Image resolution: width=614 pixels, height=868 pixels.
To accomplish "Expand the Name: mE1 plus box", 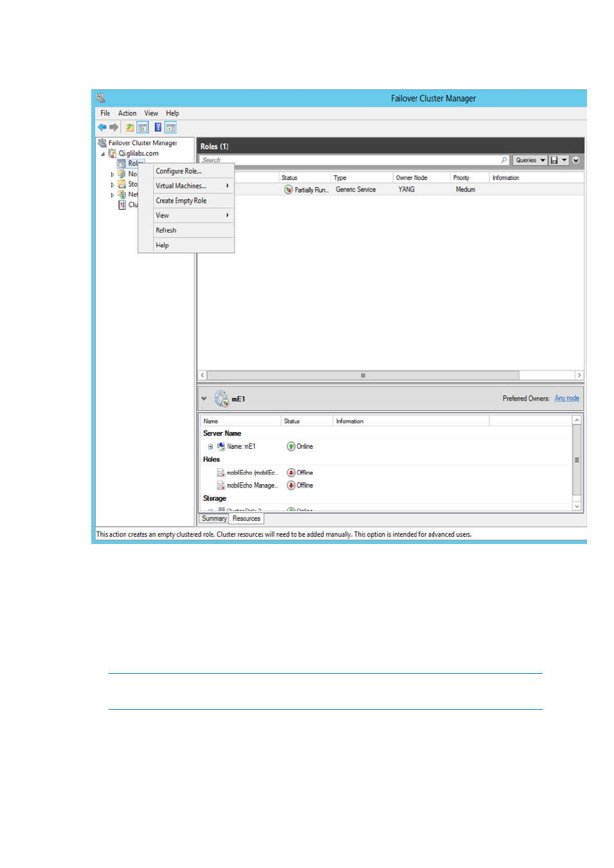I will point(210,446).
